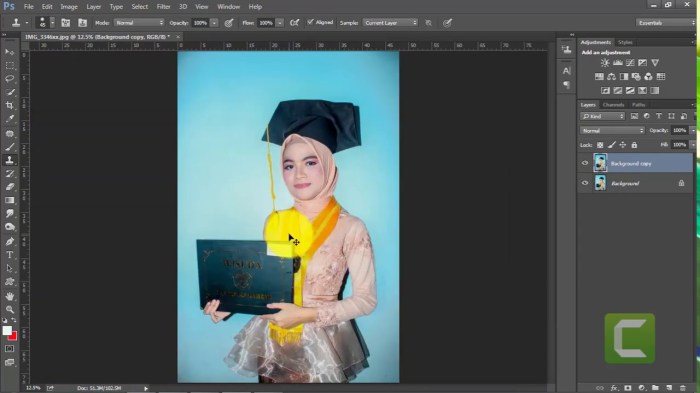Open the Sample Current Layer dropdown
700x393 pixels.
390,23
